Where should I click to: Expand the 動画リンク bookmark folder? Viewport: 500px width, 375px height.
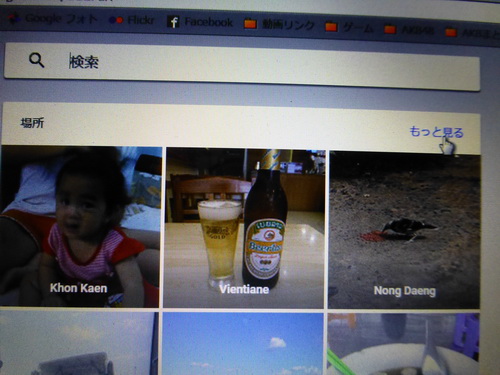(x=279, y=25)
